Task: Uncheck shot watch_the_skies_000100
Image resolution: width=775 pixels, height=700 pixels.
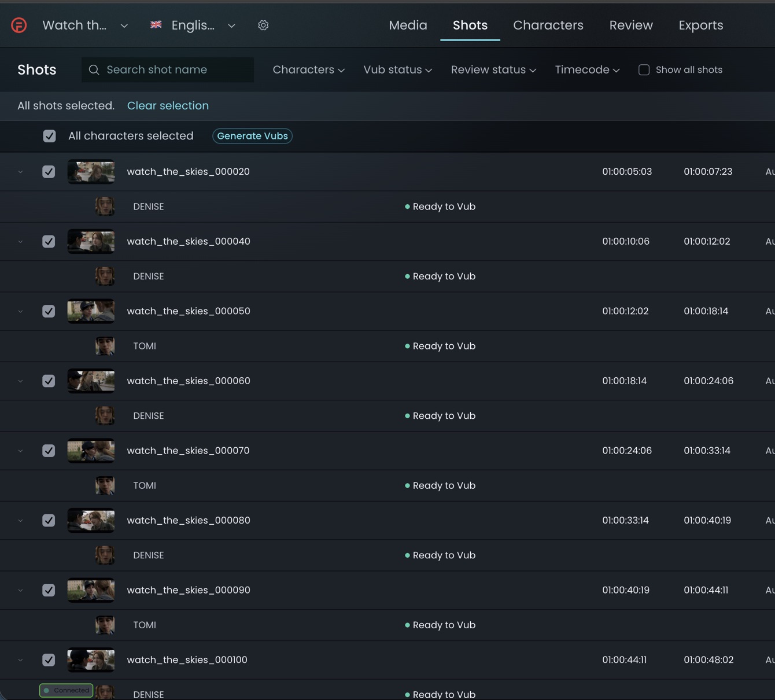Action: 49,660
